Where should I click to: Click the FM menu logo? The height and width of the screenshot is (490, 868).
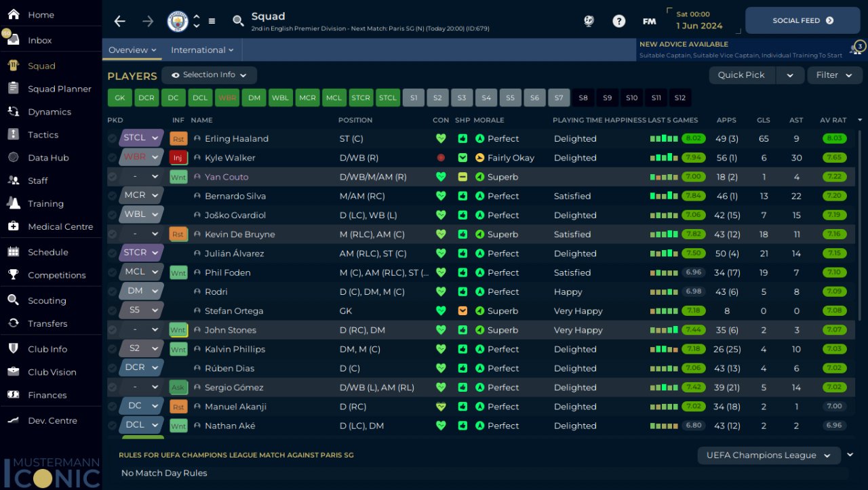click(x=649, y=21)
